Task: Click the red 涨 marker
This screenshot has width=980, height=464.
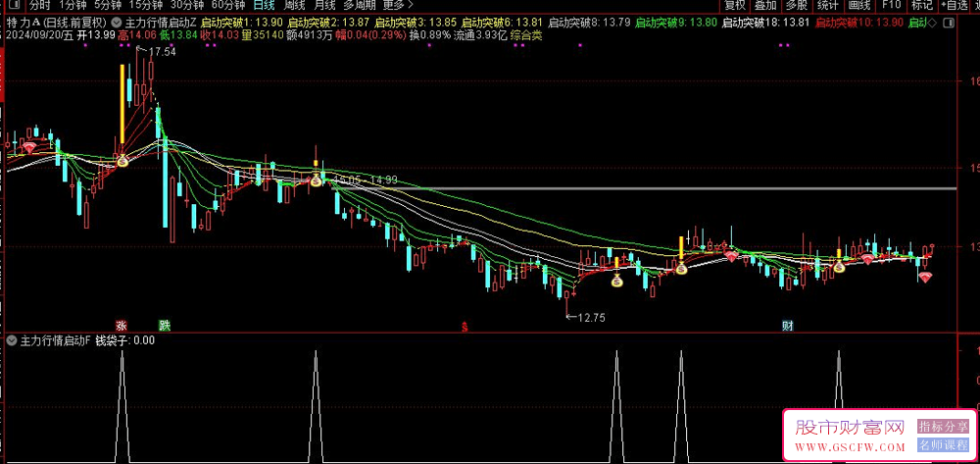Action: pyautogui.click(x=122, y=325)
